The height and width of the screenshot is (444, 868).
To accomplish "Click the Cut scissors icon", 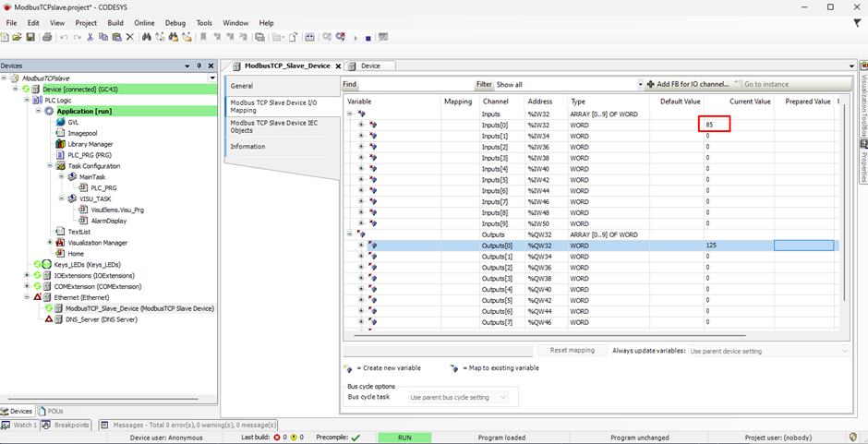I will (90, 37).
